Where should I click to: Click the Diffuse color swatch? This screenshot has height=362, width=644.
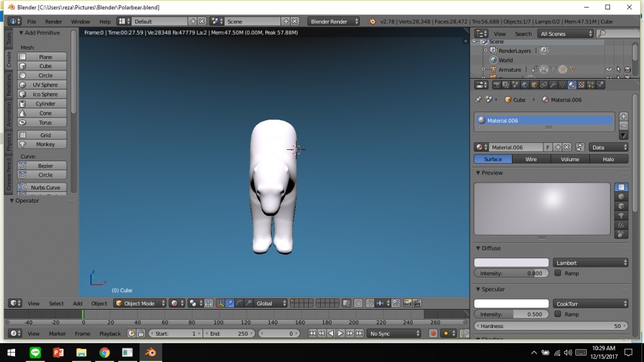point(511,263)
